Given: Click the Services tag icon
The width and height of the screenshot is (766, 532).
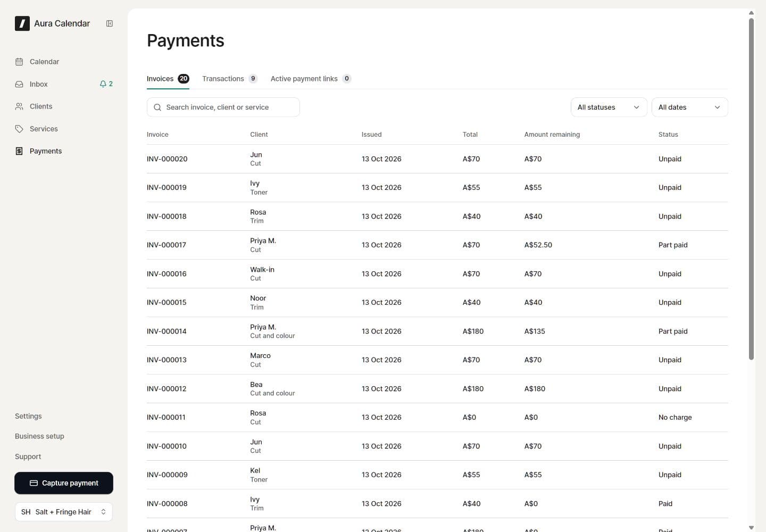Looking at the screenshot, I should [19, 129].
